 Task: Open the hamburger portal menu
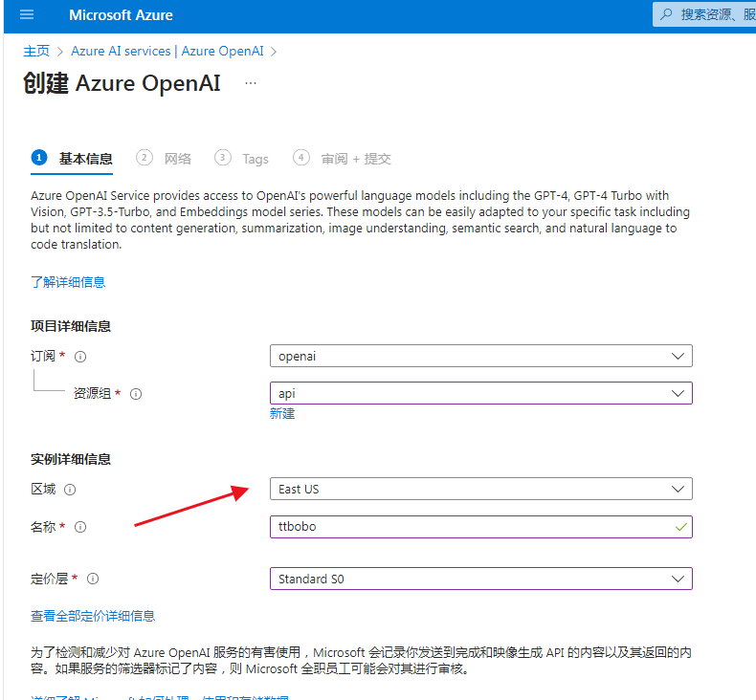[x=27, y=15]
